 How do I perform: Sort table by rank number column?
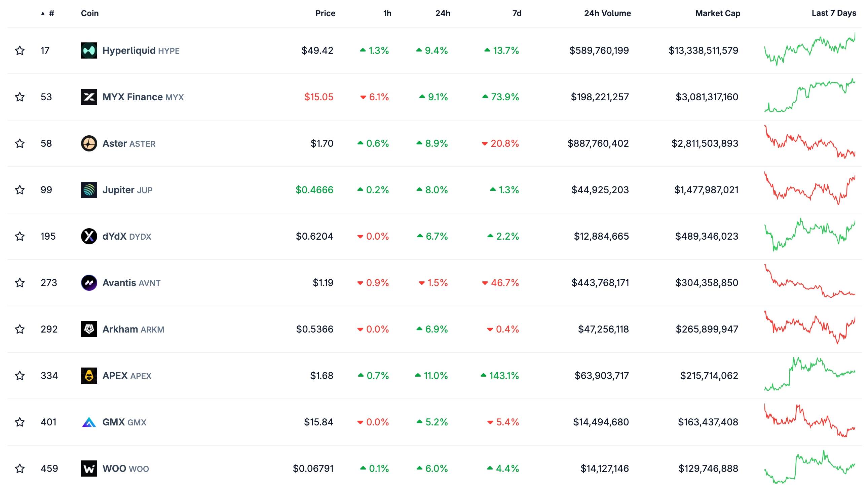(x=51, y=13)
